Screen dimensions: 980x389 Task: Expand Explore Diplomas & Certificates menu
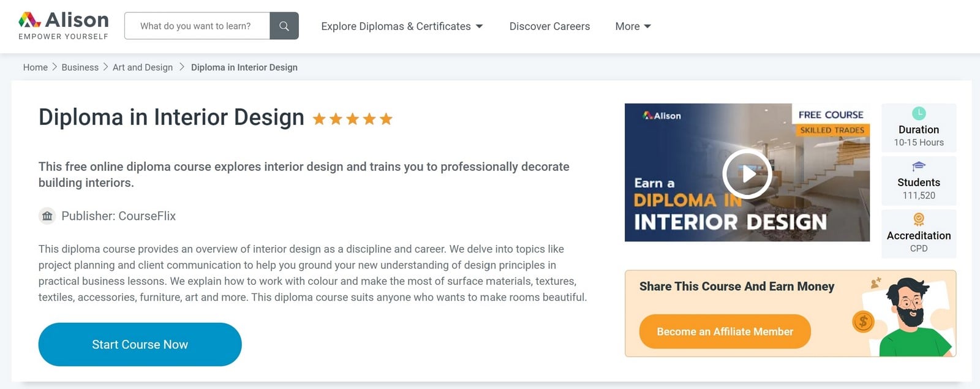(x=402, y=26)
